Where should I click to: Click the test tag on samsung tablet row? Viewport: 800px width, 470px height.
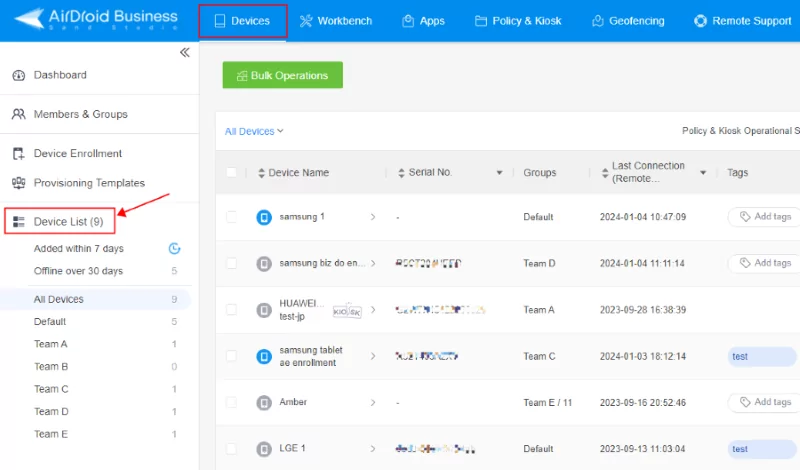[x=762, y=356]
